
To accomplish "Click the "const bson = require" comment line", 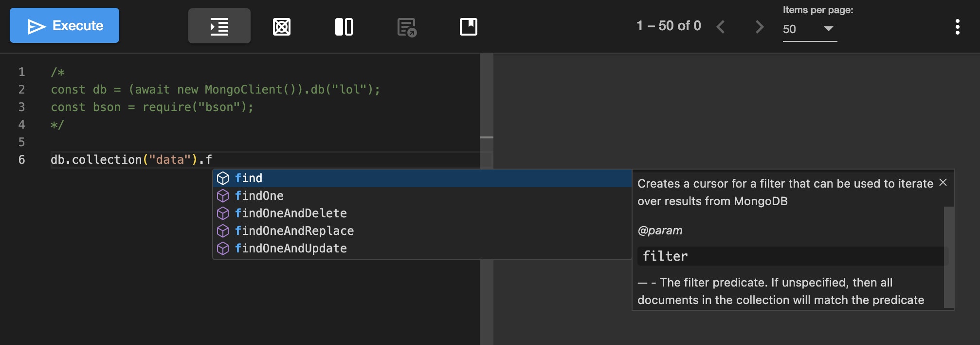I will [152, 107].
